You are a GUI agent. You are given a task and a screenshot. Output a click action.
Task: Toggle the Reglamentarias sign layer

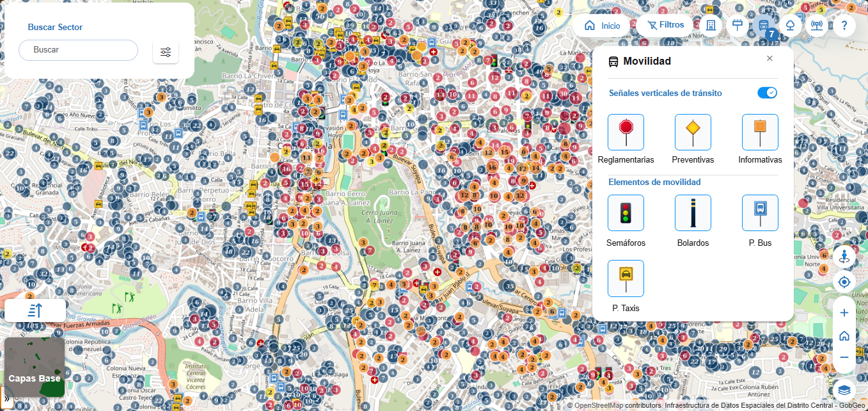(626, 132)
